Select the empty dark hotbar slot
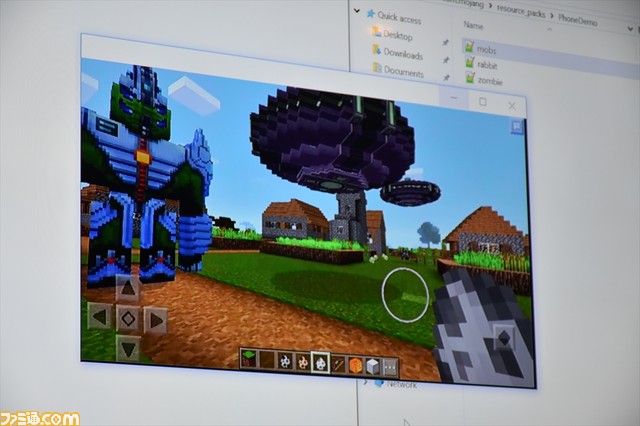Screen dimensions: 640x426 [266, 359]
